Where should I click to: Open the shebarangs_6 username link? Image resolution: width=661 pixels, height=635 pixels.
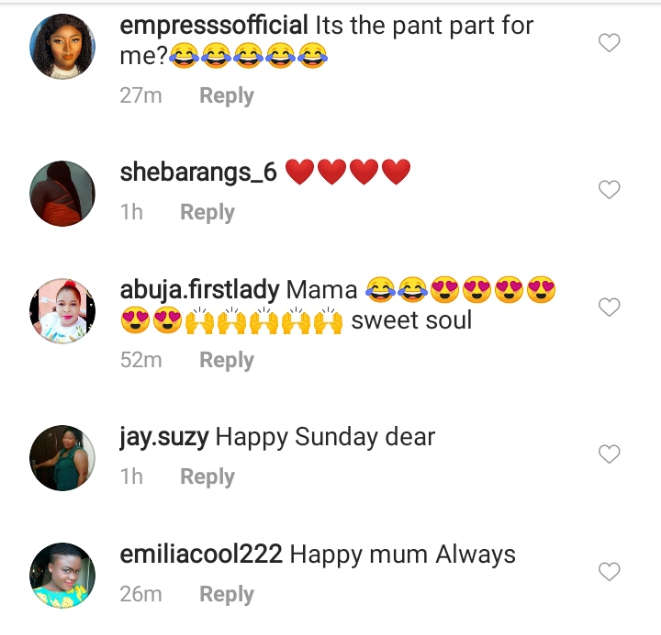tap(198, 172)
